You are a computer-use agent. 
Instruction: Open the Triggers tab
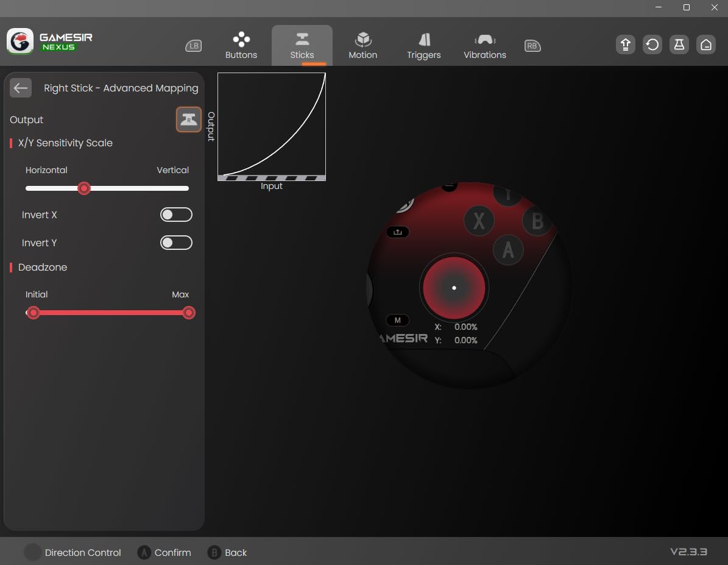click(x=424, y=46)
